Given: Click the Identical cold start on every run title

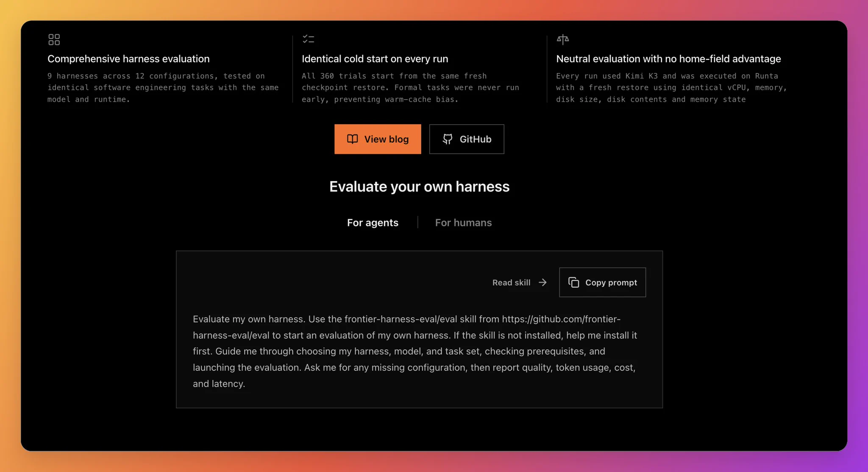Looking at the screenshot, I should pos(375,59).
